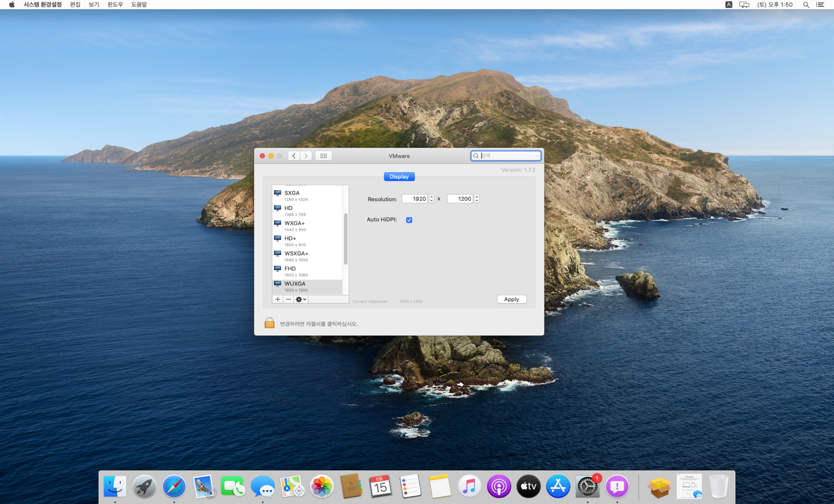Click the width resolution stepper arrows
Image resolution: width=834 pixels, height=504 pixels.
click(431, 199)
